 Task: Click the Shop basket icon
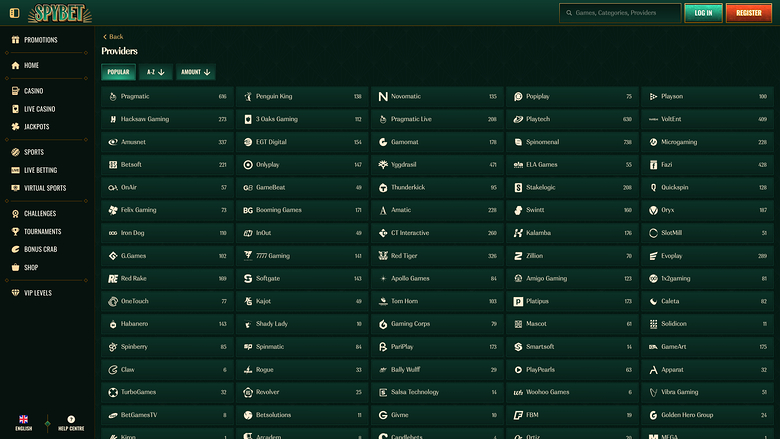coord(15,267)
